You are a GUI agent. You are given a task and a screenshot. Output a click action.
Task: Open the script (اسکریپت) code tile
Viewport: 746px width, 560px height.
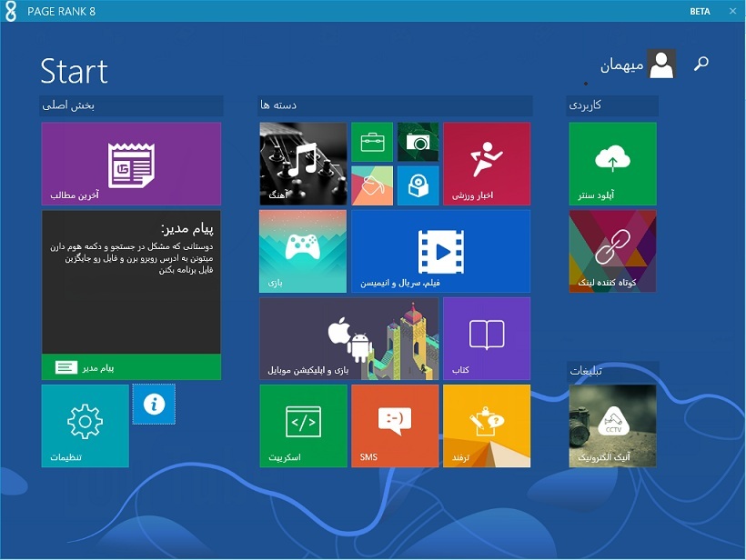tap(303, 425)
